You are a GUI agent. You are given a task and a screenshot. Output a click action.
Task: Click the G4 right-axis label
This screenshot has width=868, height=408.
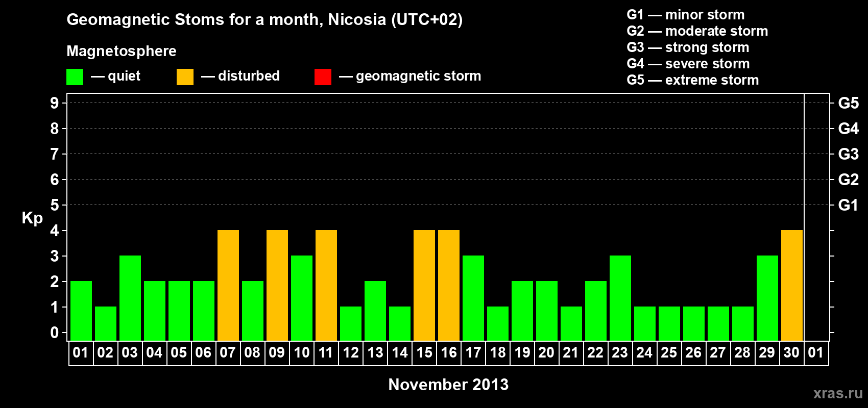(x=849, y=129)
